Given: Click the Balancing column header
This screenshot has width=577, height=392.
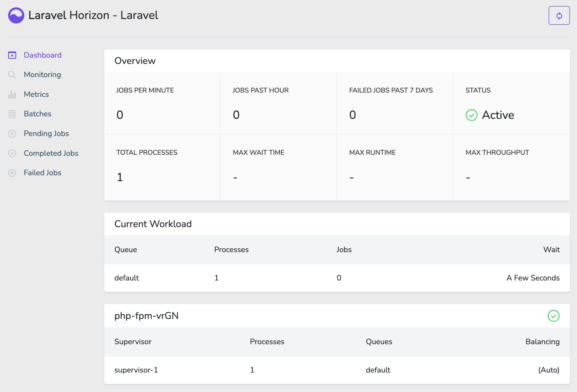Looking at the screenshot, I should point(542,342).
